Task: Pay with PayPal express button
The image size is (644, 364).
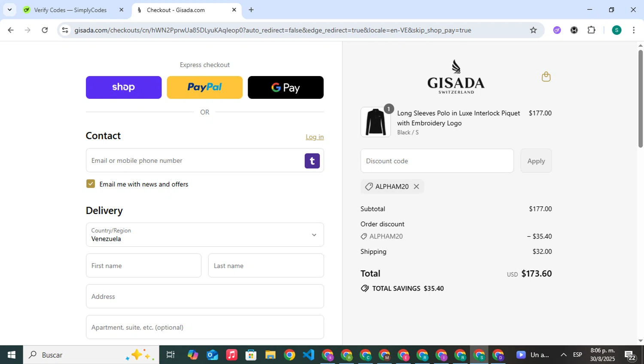Action: 205,87
